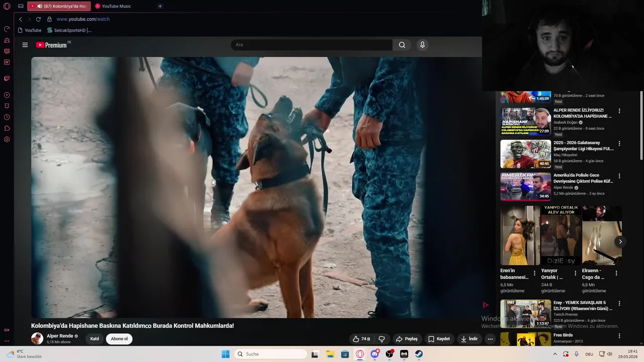Click the YouTube Ara search field
Image resolution: width=644 pixels, height=362 pixels.
(x=311, y=45)
